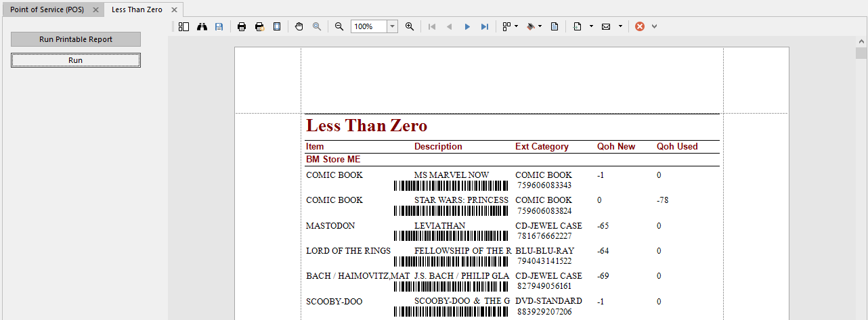
Task: Click the MS MARVEL NOW description
Action: [x=452, y=175]
